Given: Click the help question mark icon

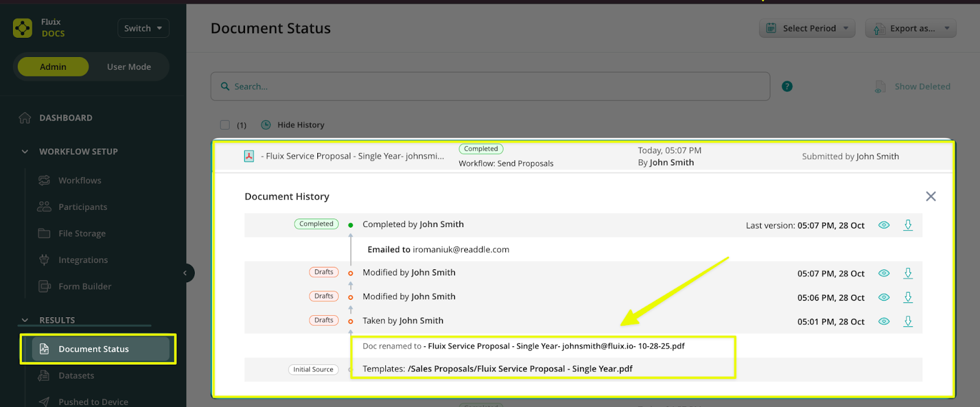Looking at the screenshot, I should [787, 87].
